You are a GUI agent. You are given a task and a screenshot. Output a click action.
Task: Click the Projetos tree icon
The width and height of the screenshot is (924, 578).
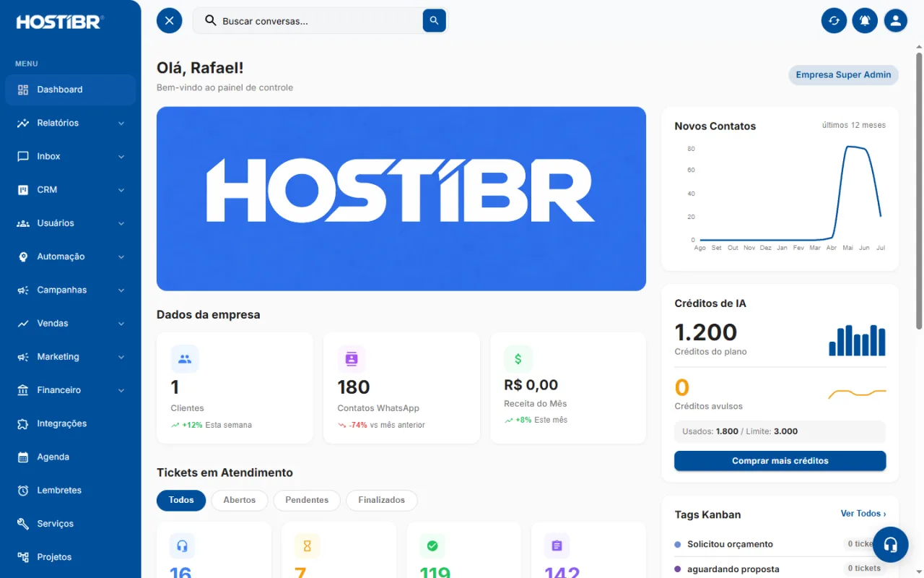tap(23, 557)
